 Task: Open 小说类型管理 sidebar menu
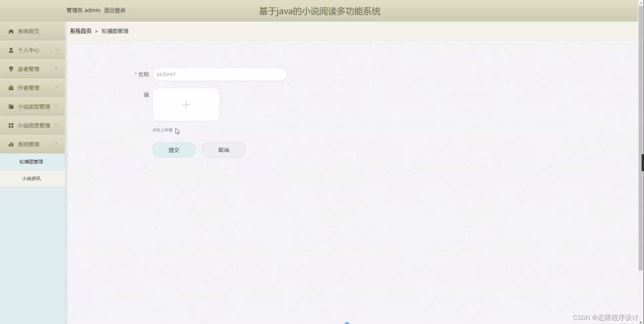(33, 107)
